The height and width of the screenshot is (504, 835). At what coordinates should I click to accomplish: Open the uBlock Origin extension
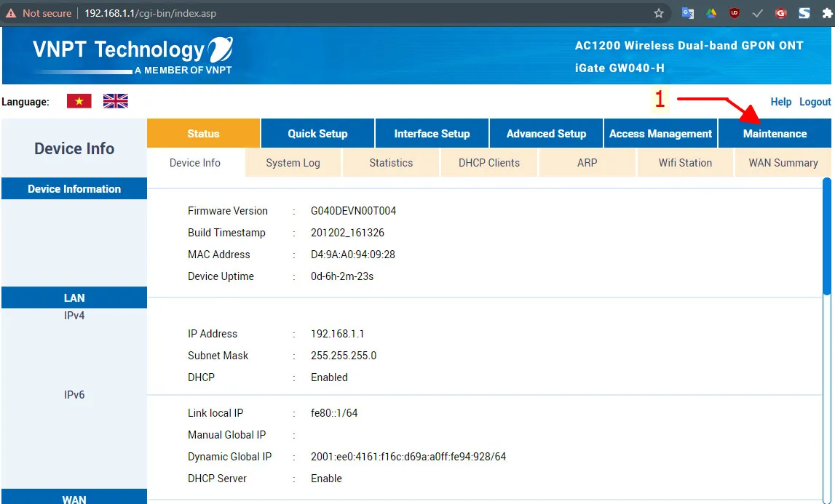[735, 13]
